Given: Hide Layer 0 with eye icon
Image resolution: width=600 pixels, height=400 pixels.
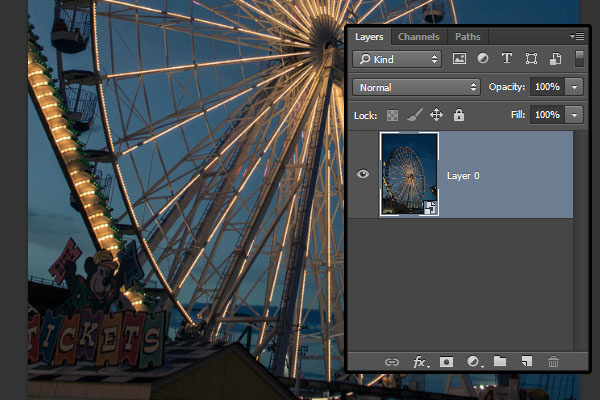Looking at the screenshot, I should 363,174.
